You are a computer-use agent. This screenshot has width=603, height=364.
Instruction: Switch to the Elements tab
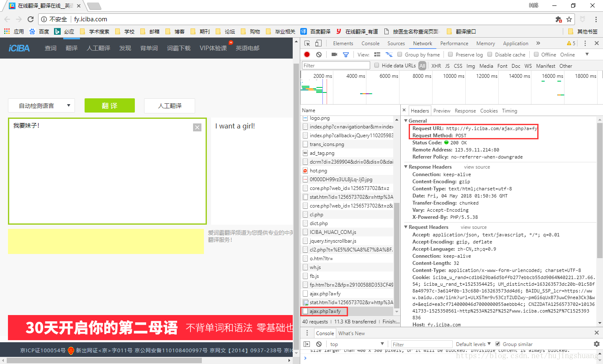pyautogui.click(x=343, y=44)
